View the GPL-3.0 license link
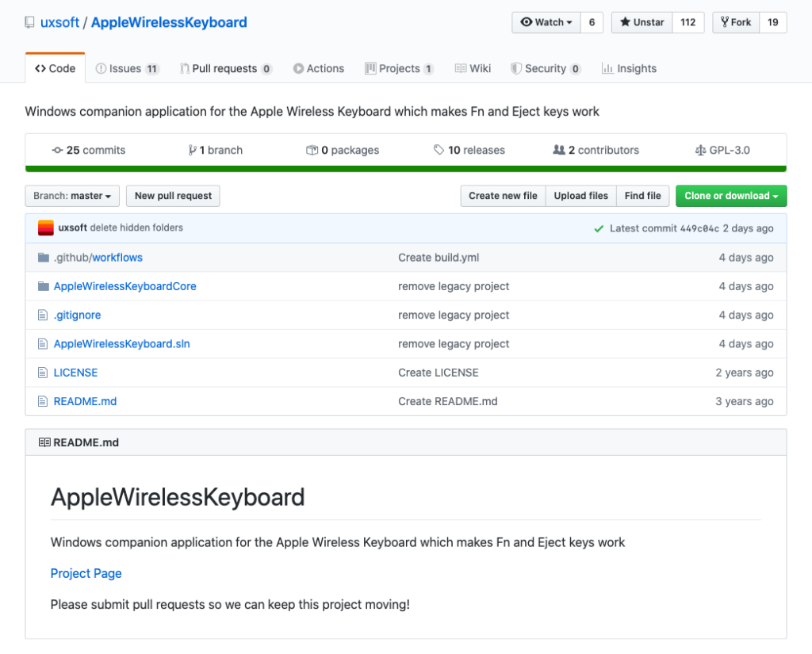The height and width of the screenshot is (654, 812). pyautogui.click(x=722, y=150)
